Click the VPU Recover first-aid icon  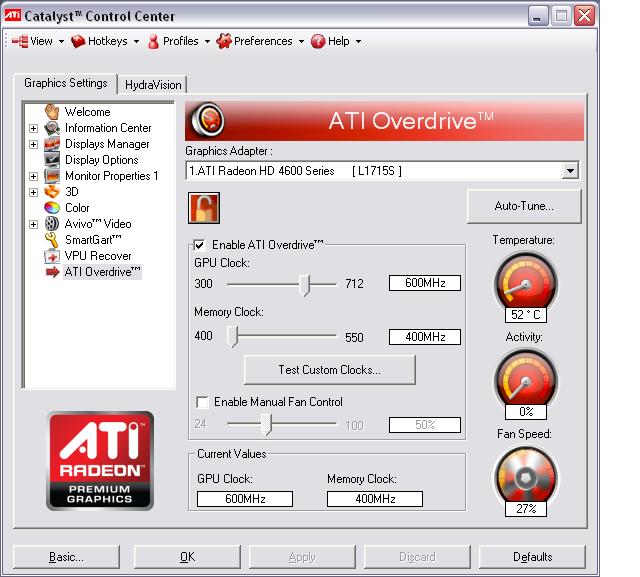click(53, 256)
